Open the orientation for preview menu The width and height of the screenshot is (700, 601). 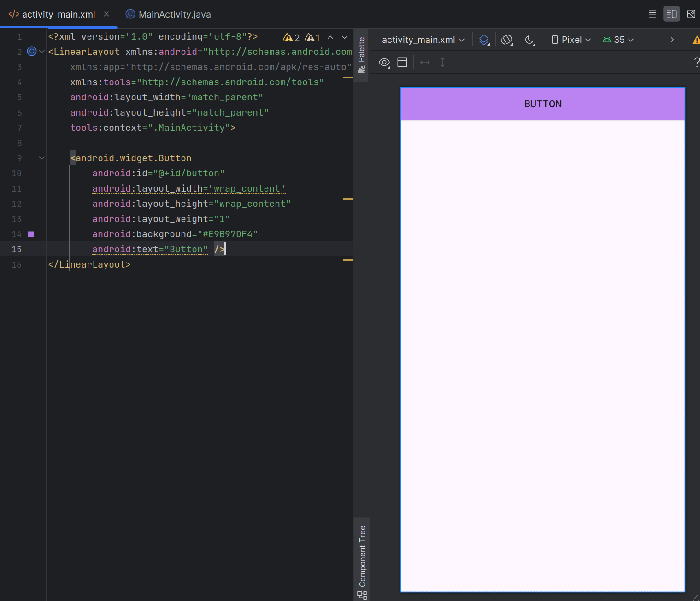click(x=506, y=40)
